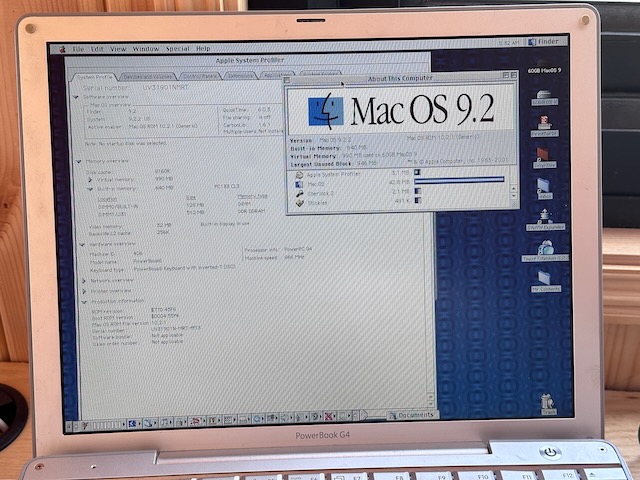This screenshot has width=640, height=480.
Task: Open the blue globe Control Strip module
Action: [x=259, y=419]
